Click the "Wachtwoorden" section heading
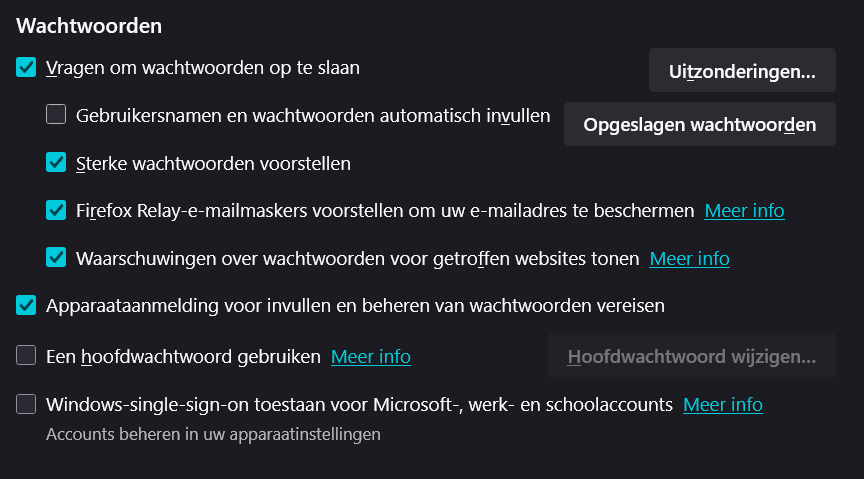The image size is (864, 479). 89,25
